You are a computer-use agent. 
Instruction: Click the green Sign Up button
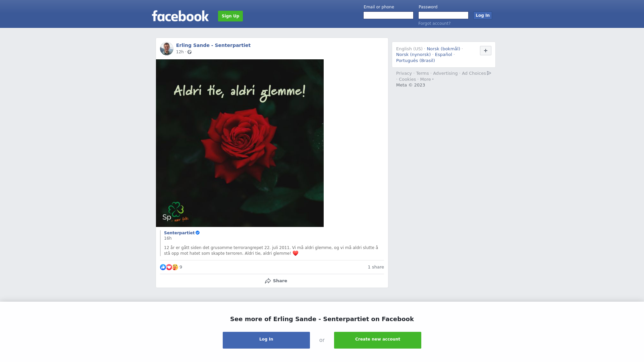[230, 16]
